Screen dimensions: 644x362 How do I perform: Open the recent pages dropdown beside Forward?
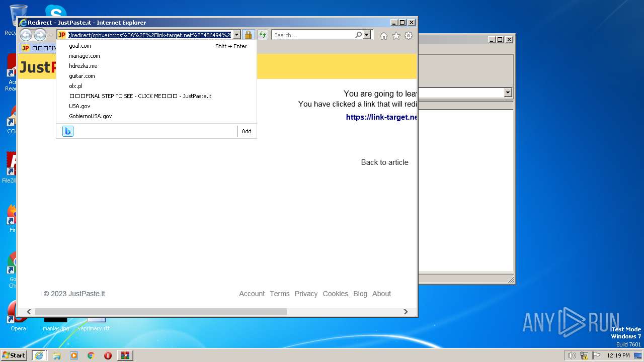pos(51,35)
